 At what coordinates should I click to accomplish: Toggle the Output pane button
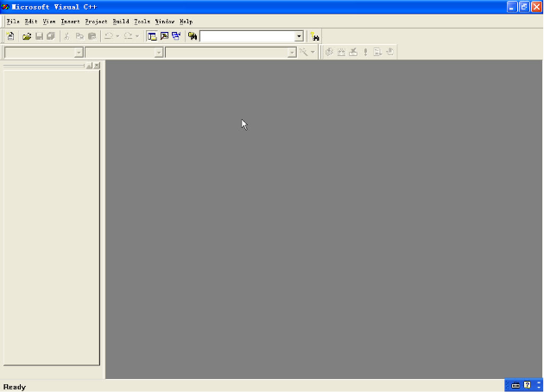(x=164, y=36)
